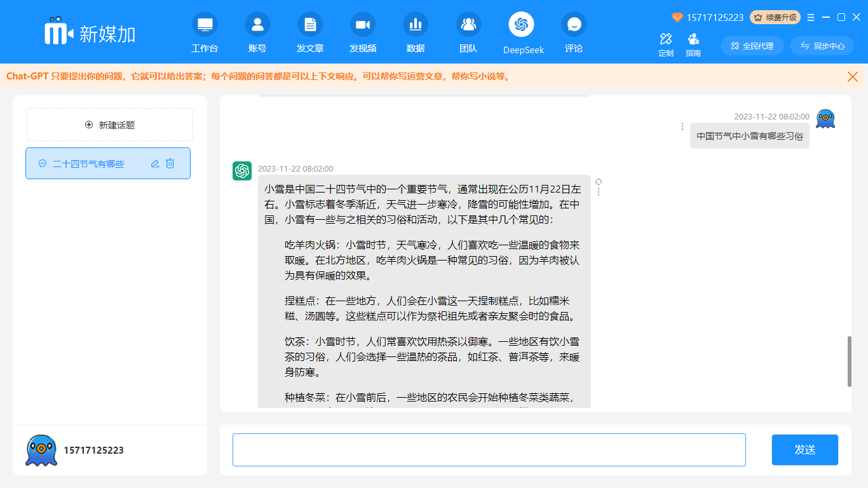Dismiss the orange Chat-GPT notice banner
868x488 pixels.
(x=853, y=76)
